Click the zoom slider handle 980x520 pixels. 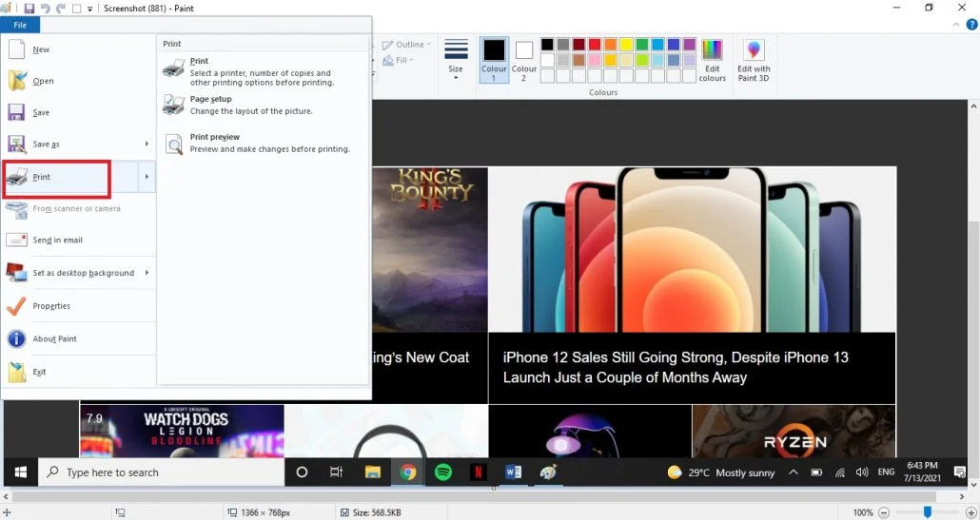point(928,512)
